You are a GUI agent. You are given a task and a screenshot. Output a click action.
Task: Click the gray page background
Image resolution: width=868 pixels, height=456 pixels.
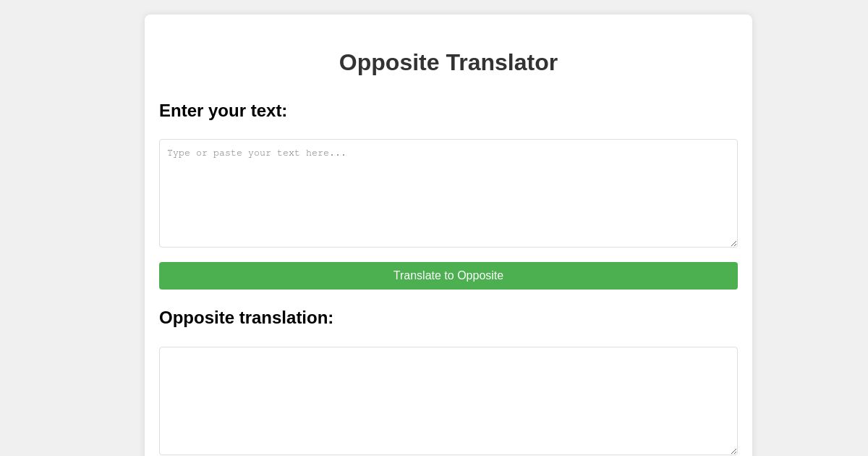tap(72, 228)
